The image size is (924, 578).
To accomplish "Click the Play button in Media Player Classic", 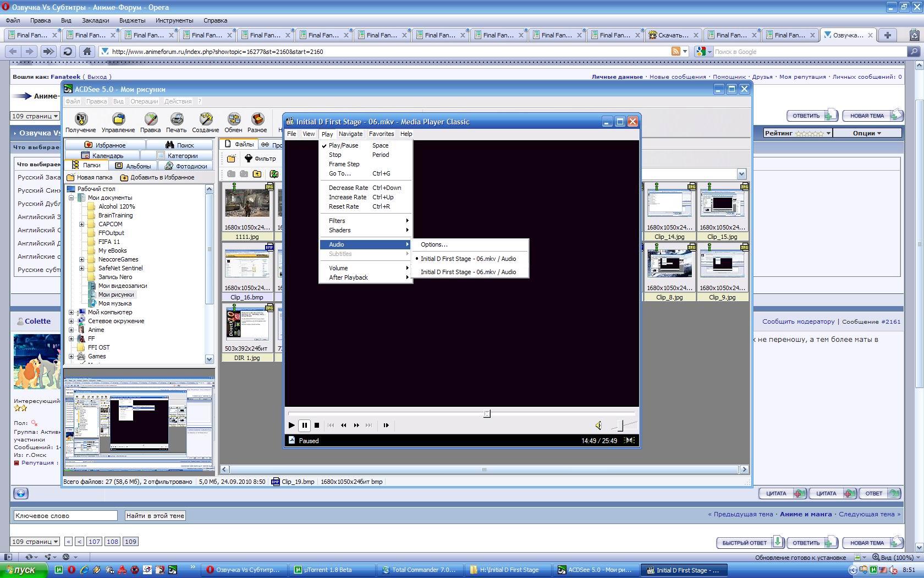I will coord(291,425).
